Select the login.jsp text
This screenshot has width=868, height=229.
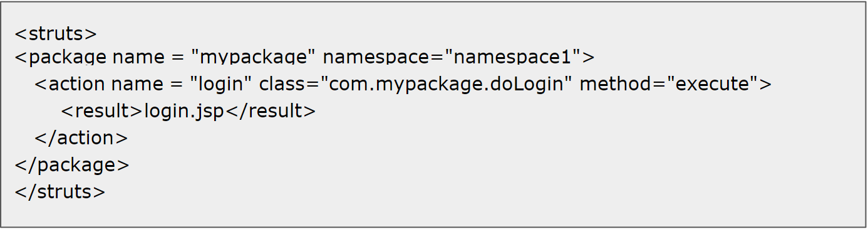tap(184, 112)
